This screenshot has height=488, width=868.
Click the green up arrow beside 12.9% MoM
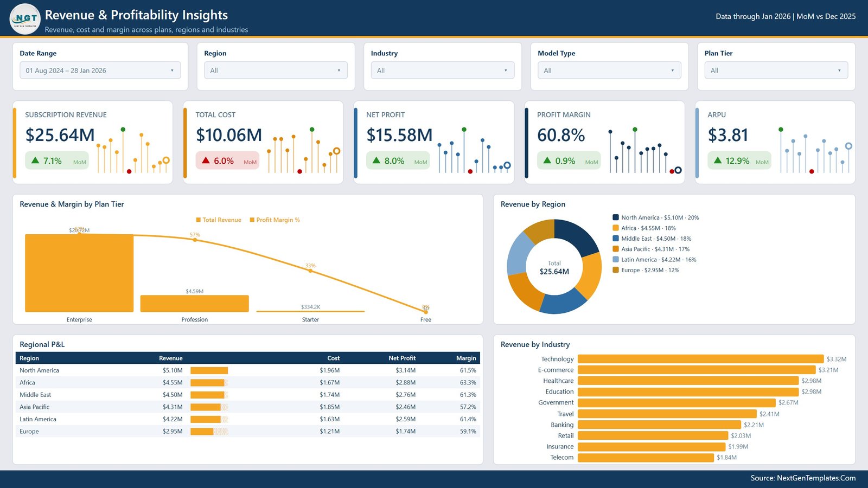click(718, 160)
